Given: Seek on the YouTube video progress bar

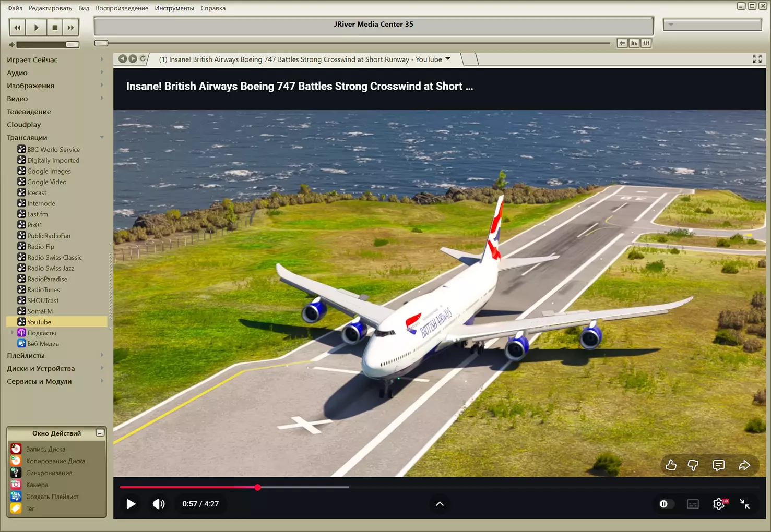Looking at the screenshot, I should tap(439, 487).
